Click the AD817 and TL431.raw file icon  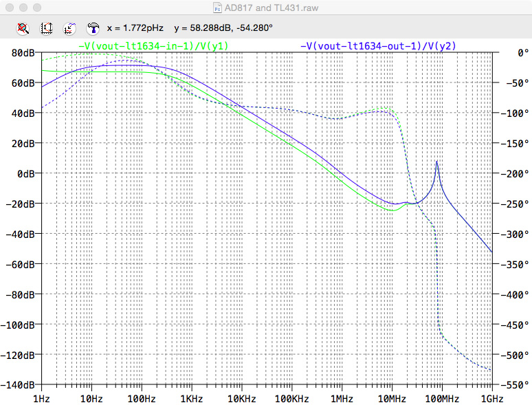[x=217, y=8]
